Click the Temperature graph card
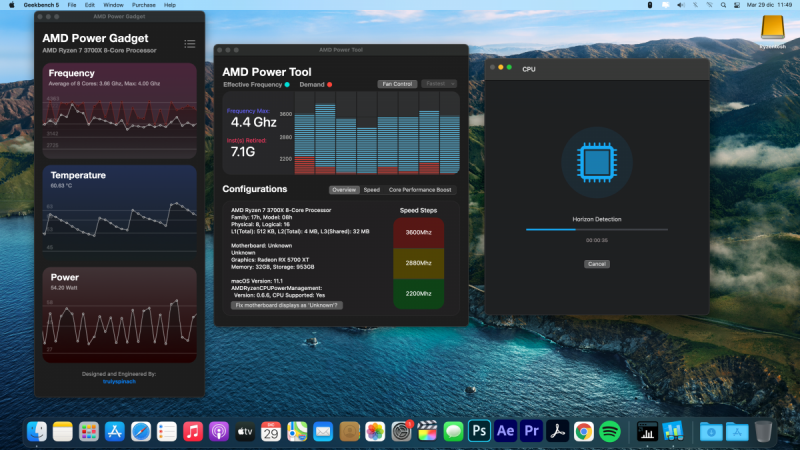Viewport: 800px width, 450px height. pos(119,212)
